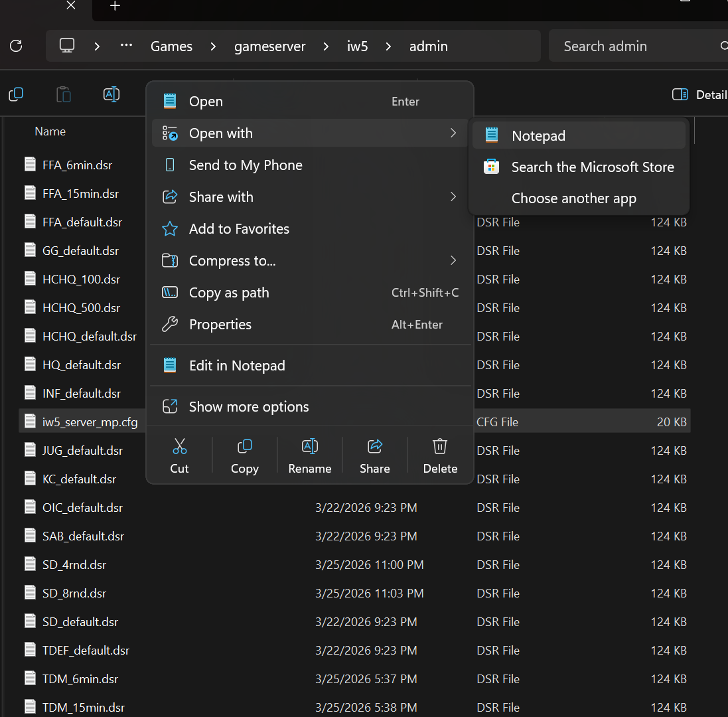This screenshot has width=728, height=717.
Task: Click the file icon of TDEF_default.dsr
Action: pyautogui.click(x=30, y=650)
